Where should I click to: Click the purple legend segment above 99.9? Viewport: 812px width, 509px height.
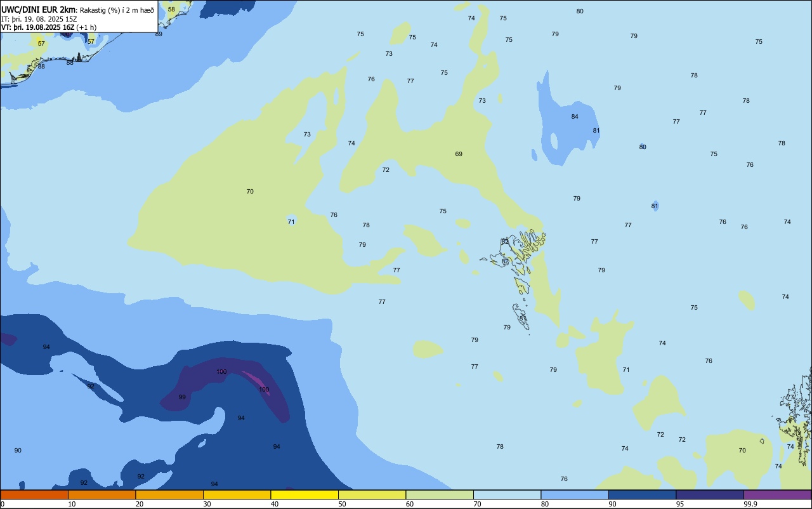click(x=777, y=494)
